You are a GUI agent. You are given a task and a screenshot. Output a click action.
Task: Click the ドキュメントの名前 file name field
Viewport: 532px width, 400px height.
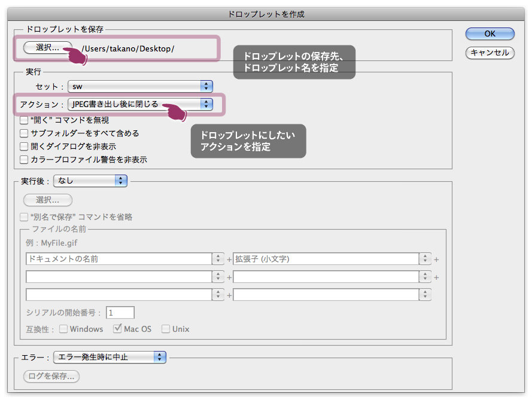click(x=118, y=259)
